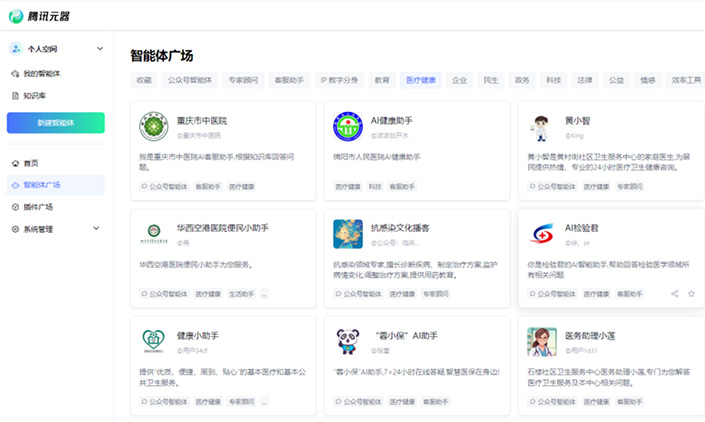Select the "蓉小保" panda avatar
Viewport: 705px width, 422px height.
click(348, 341)
